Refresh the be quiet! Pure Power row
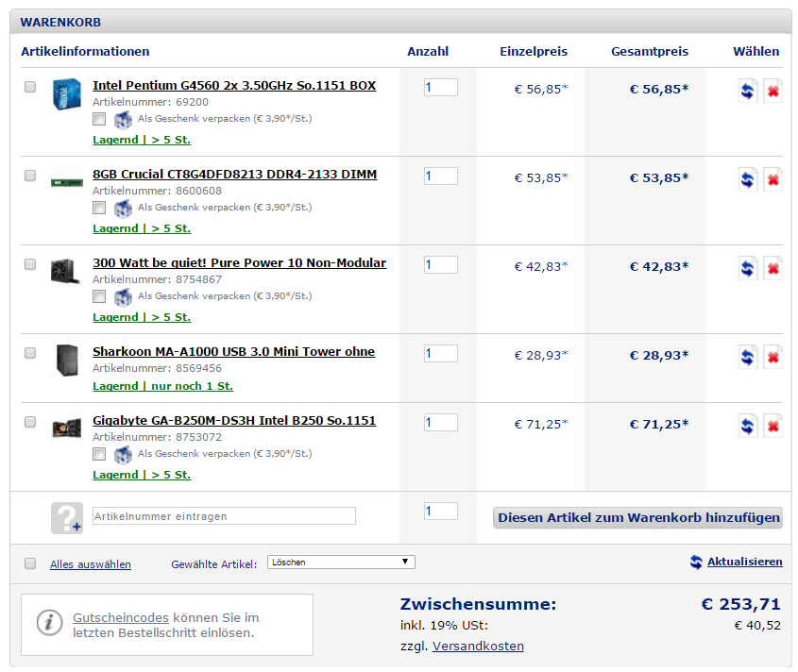The height and width of the screenshot is (672, 798). point(748,268)
